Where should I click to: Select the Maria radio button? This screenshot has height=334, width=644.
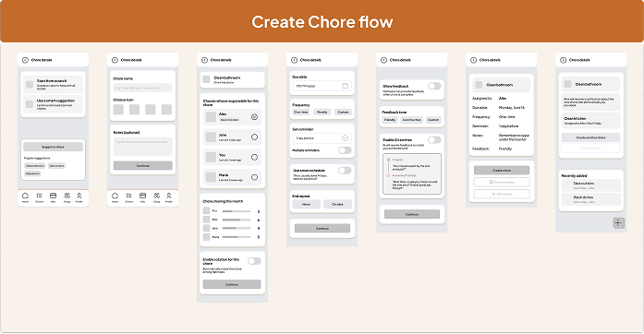click(x=254, y=177)
